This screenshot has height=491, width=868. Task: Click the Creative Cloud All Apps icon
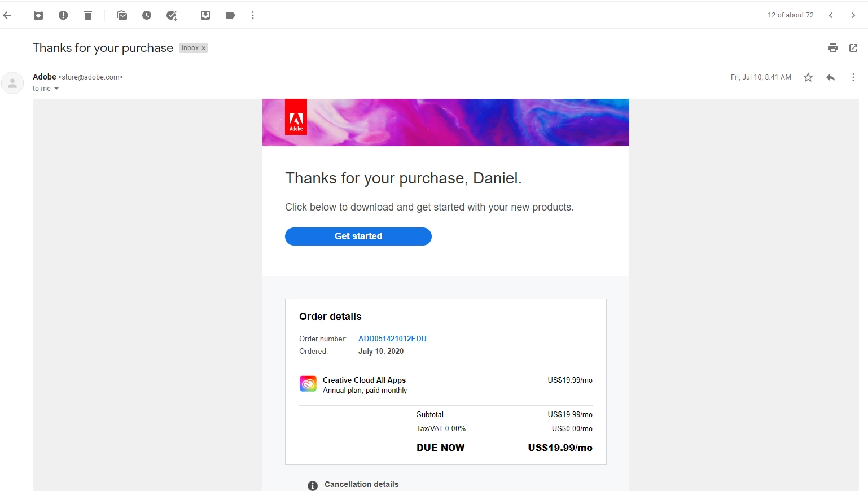[308, 384]
